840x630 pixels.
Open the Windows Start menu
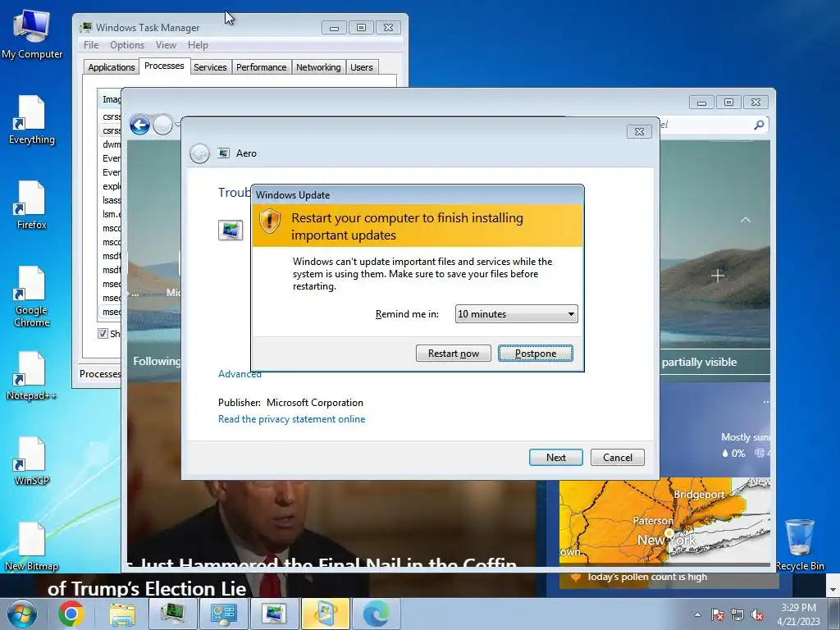pos(21,614)
